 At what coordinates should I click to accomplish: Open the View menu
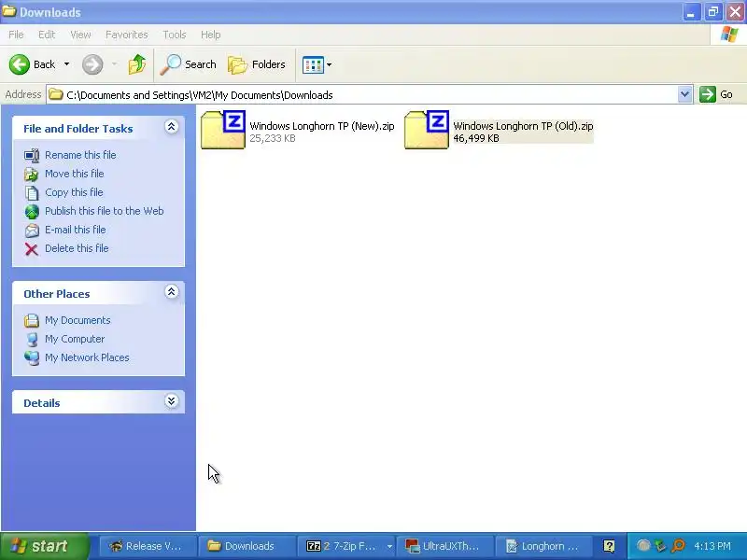80,35
